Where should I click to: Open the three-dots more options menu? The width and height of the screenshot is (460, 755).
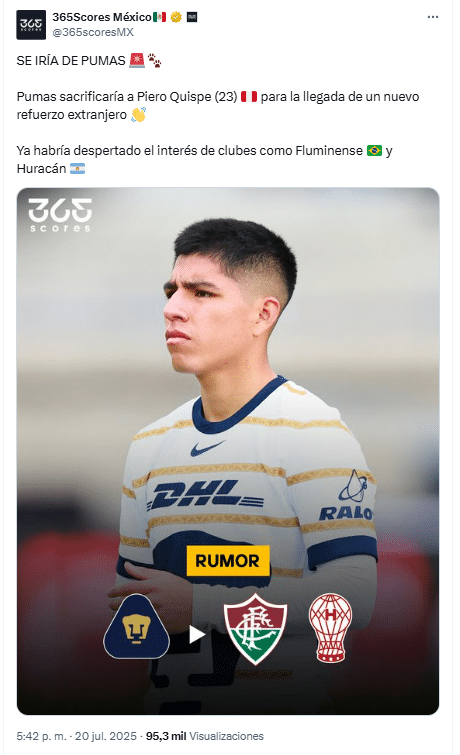click(433, 17)
